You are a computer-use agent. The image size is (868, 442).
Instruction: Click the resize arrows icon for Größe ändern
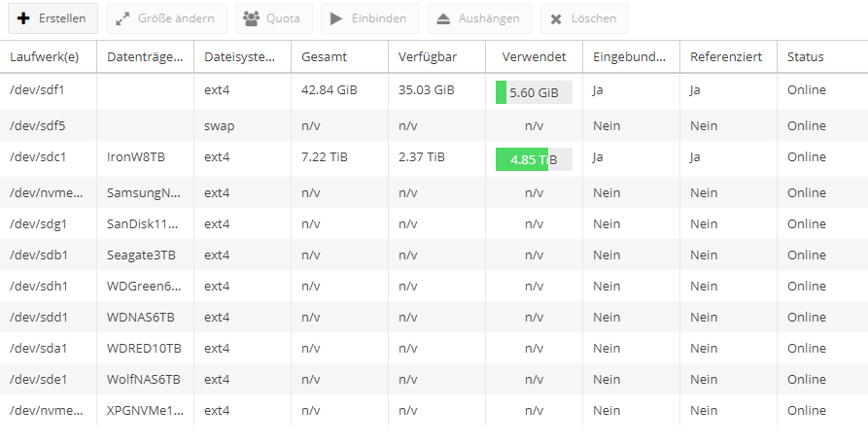point(122,18)
